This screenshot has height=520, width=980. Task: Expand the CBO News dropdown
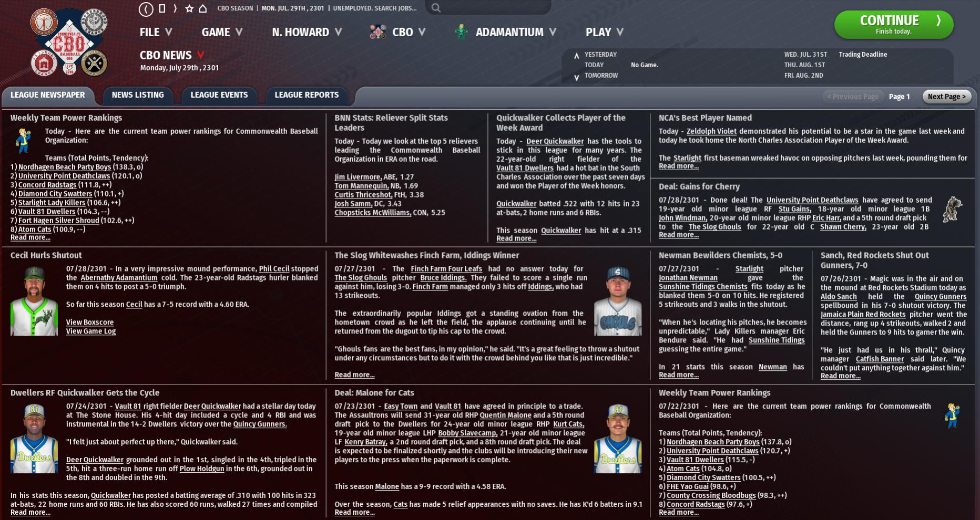(200, 55)
